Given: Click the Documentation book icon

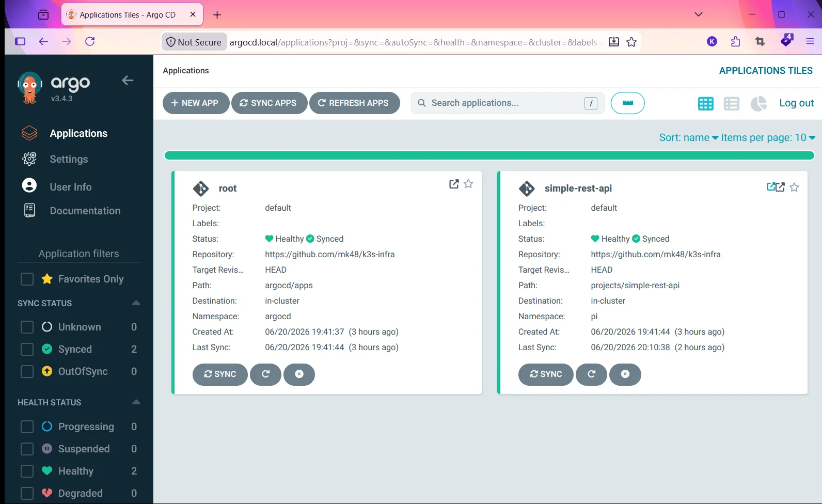Looking at the screenshot, I should click(x=29, y=210).
